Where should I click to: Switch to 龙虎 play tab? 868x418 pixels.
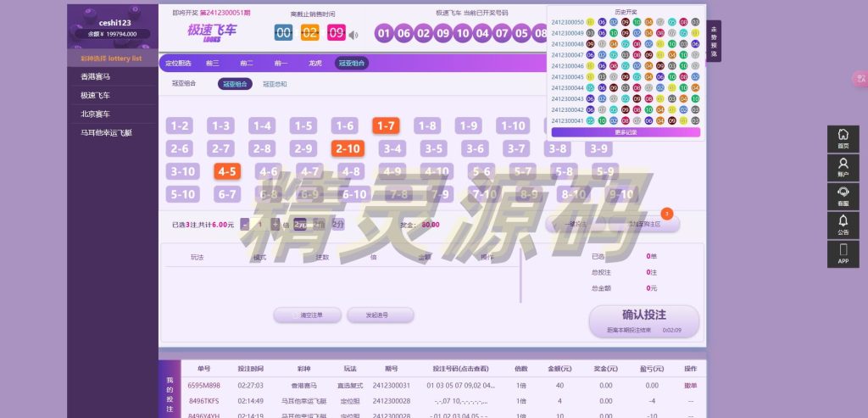[315, 63]
